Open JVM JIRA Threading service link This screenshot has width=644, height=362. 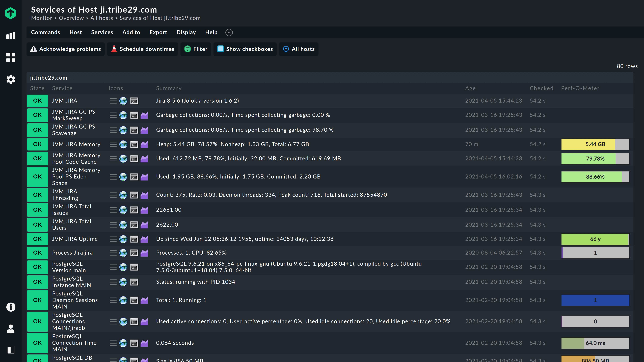click(x=65, y=195)
